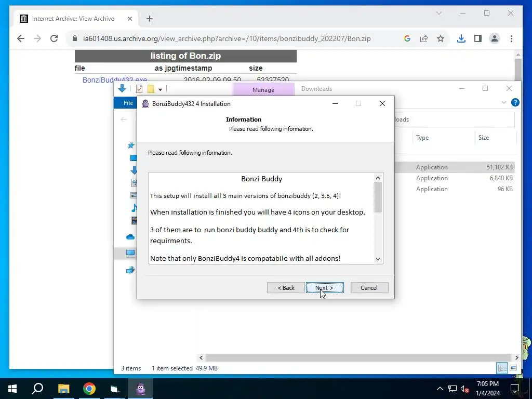532x399 pixels.
Task: Expand the Explorer ribbon chevron
Action: (x=504, y=102)
